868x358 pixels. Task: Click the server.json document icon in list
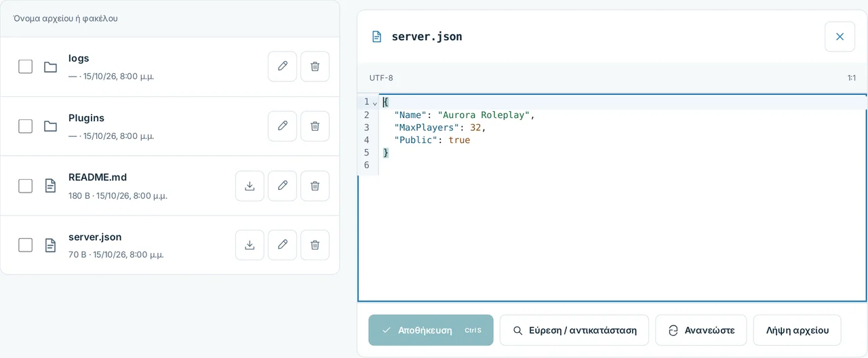tap(50, 245)
